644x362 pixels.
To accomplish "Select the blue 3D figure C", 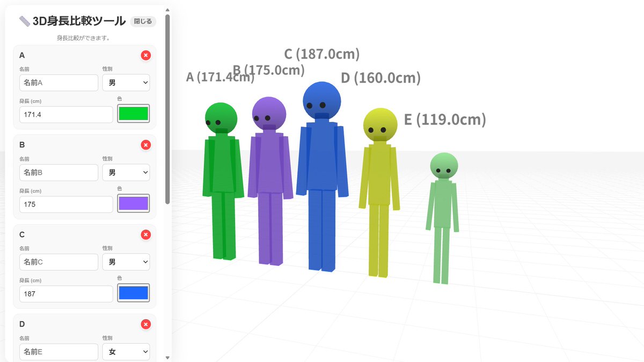I will click(322, 176).
